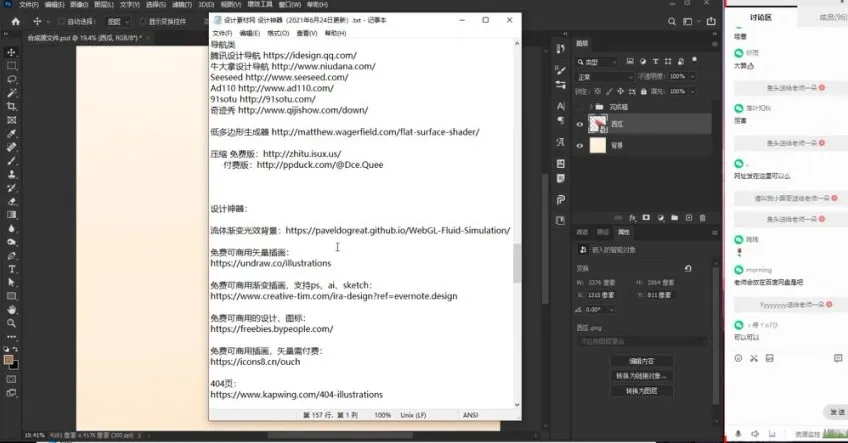Select the Hand tool
The height and width of the screenshot is (443, 848).
coord(11,310)
